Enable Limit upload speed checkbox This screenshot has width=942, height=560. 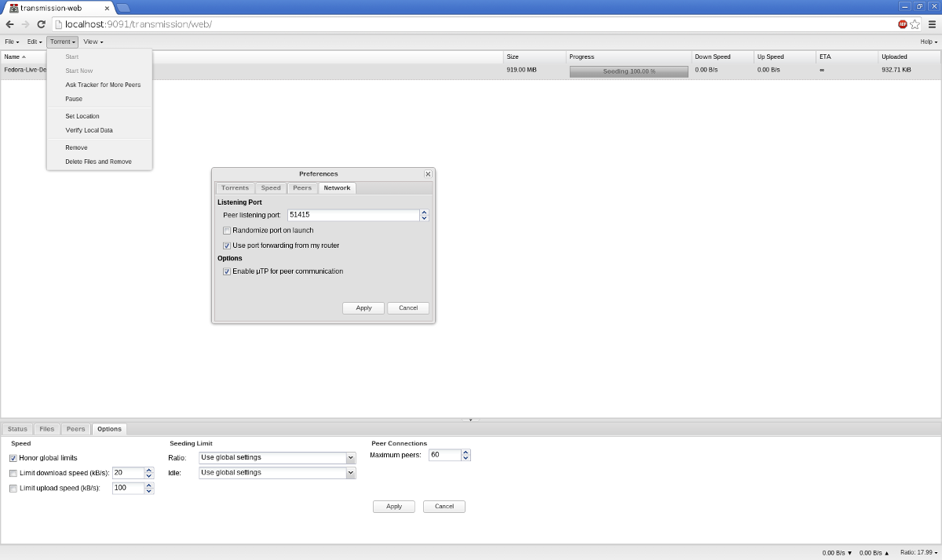[13, 488]
